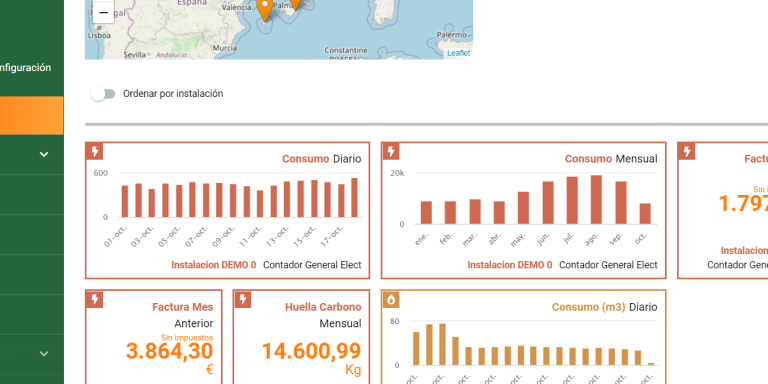Click lightning icon on the partially visible Factura card
Image resolution: width=768 pixels, height=384 pixels.
click(687, 152)
